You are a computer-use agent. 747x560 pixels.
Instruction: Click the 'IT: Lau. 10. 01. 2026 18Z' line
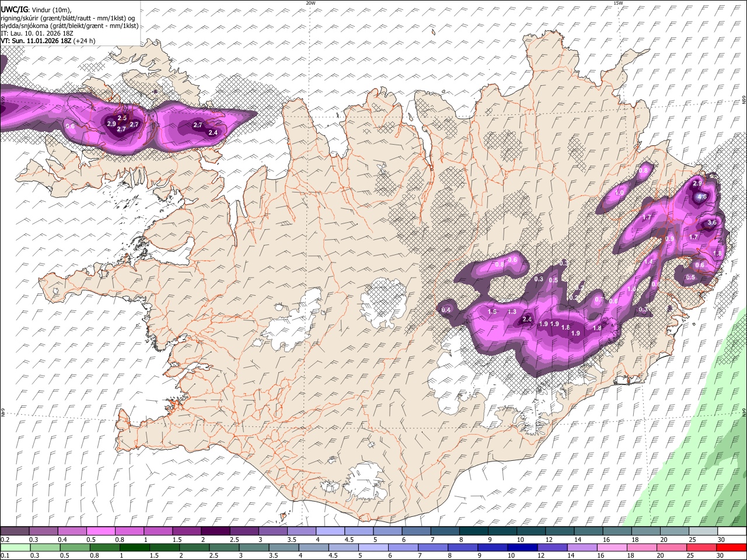37,33
